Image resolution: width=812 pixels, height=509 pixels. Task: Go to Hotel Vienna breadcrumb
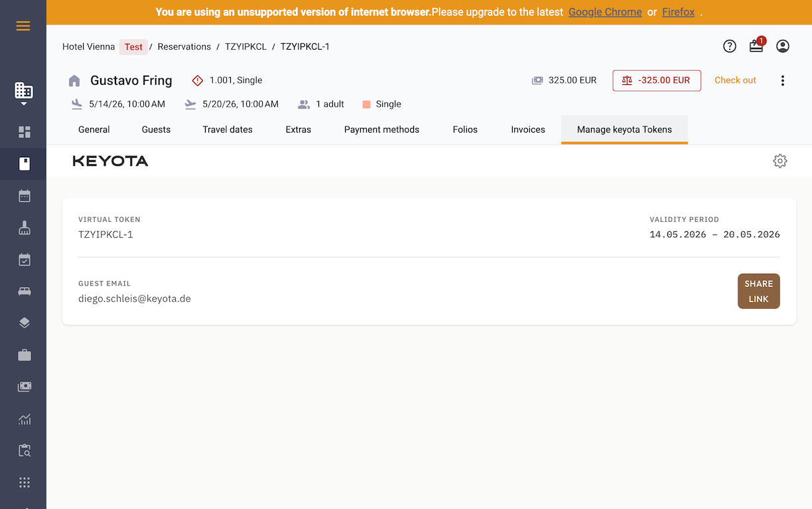tap(88, 46)
